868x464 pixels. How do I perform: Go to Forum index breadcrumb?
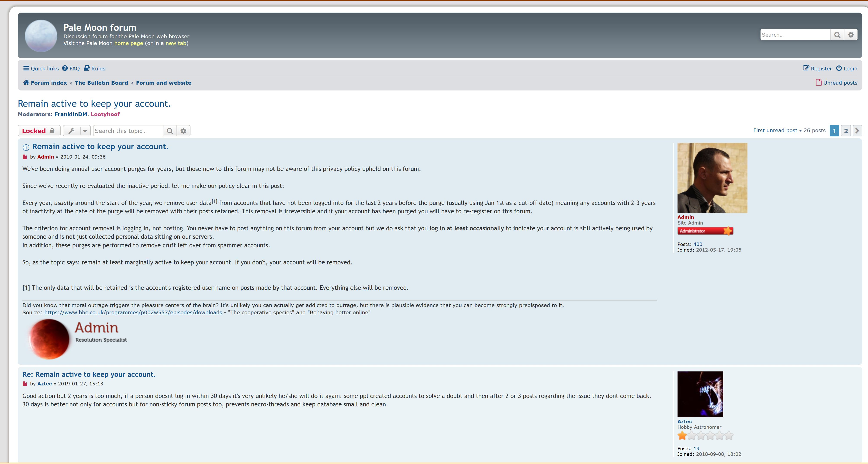pyautogui.click(x=45, y=83)
